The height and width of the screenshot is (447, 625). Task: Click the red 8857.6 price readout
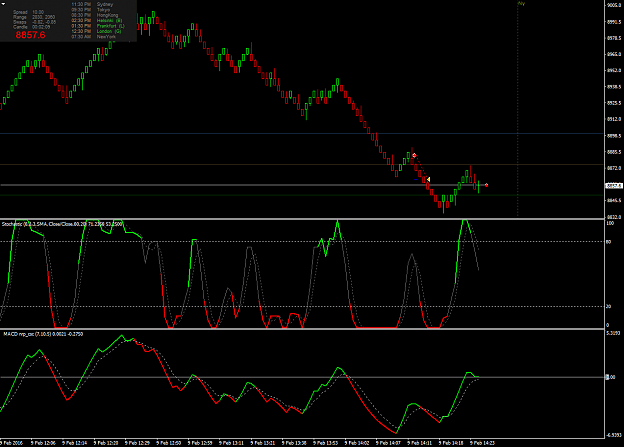(x=30, y=35)
